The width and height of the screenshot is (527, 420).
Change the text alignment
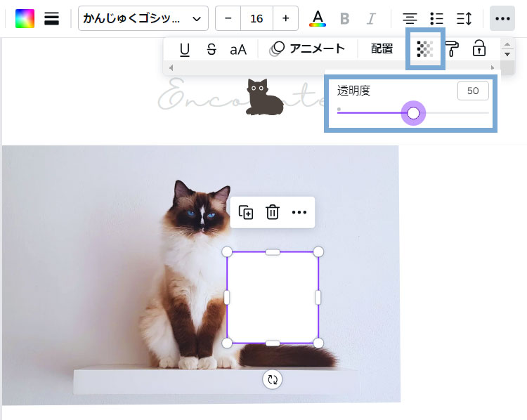tap(410, 18)
